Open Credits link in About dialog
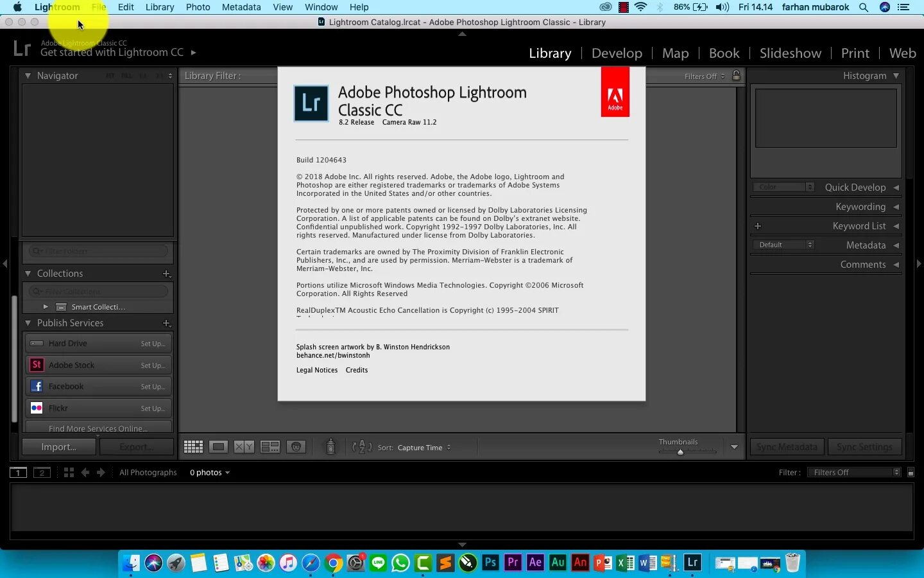Image resolution: width=924 pixels, height=578 pixels. coord(357,371)
